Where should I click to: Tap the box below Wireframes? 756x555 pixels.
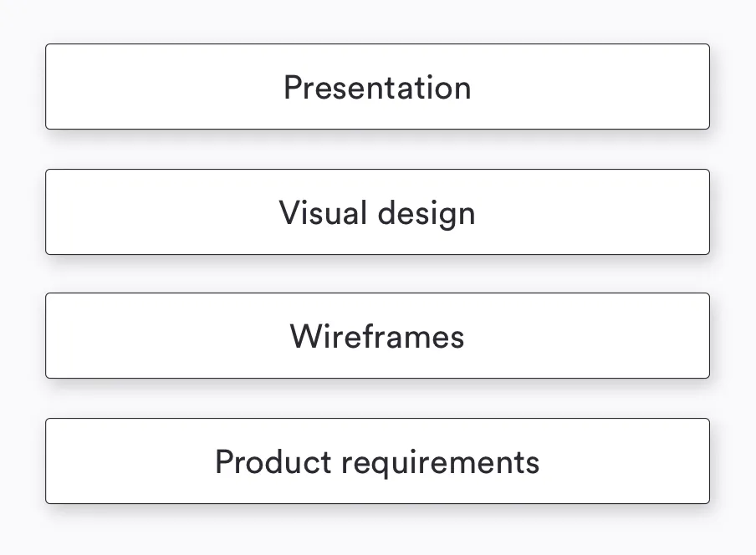pyautogui.click(x=377, y=461)
